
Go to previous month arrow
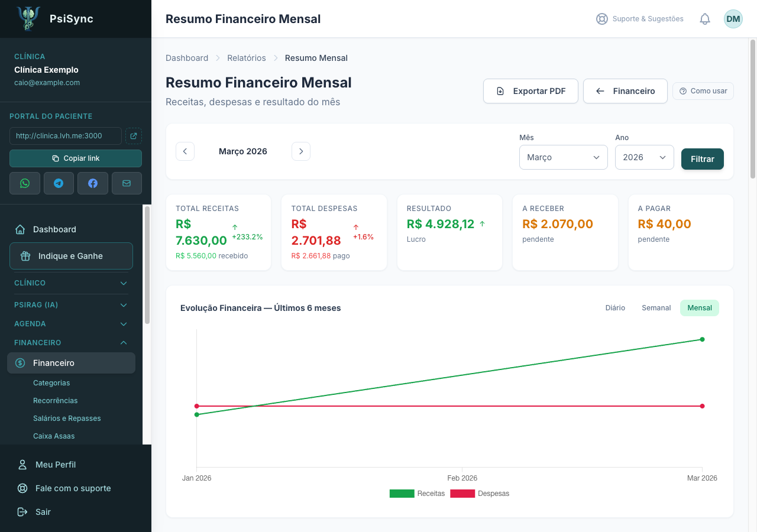[x=185, y=151]
